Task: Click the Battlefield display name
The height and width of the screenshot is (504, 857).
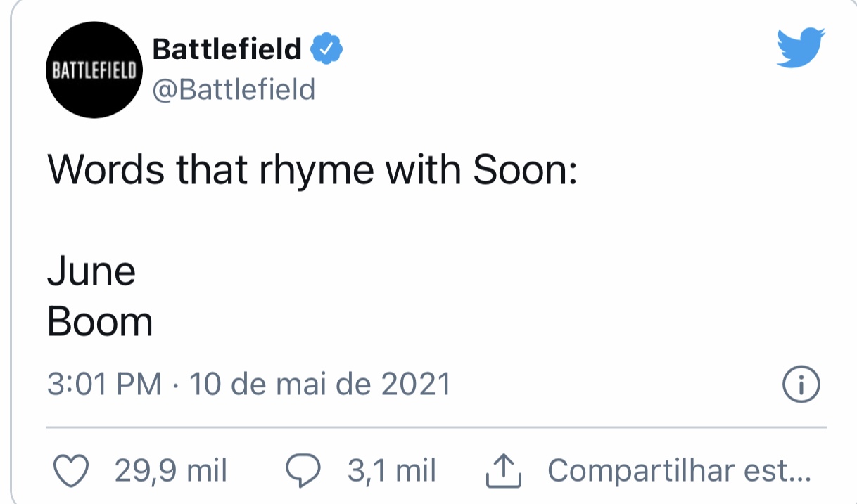Action: click(x=227, y=49)
